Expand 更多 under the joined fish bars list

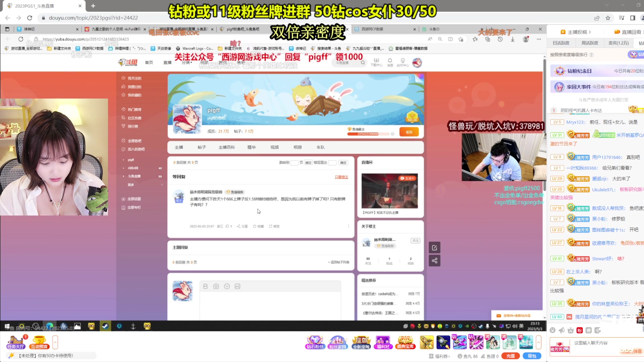(130, 184)
